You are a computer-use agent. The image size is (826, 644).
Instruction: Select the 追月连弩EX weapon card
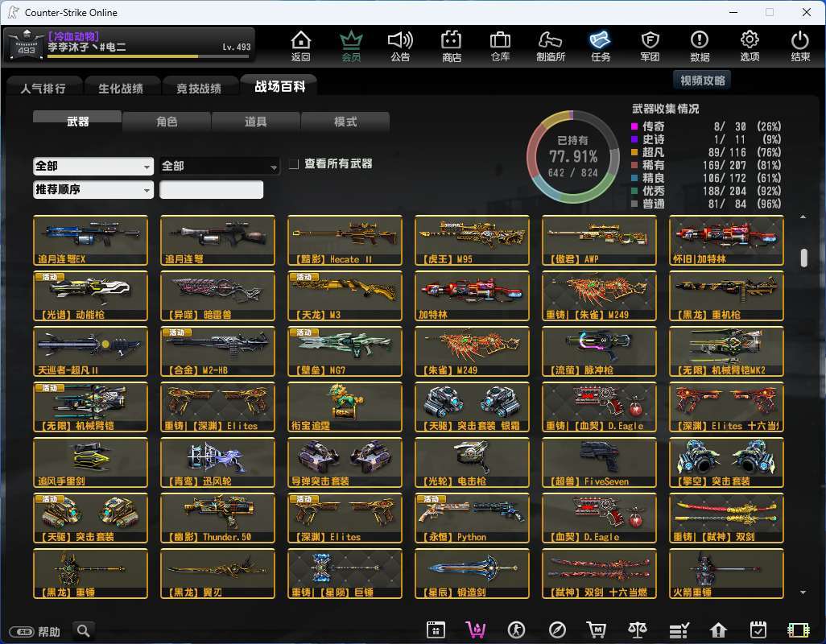(x=91, y=240)
